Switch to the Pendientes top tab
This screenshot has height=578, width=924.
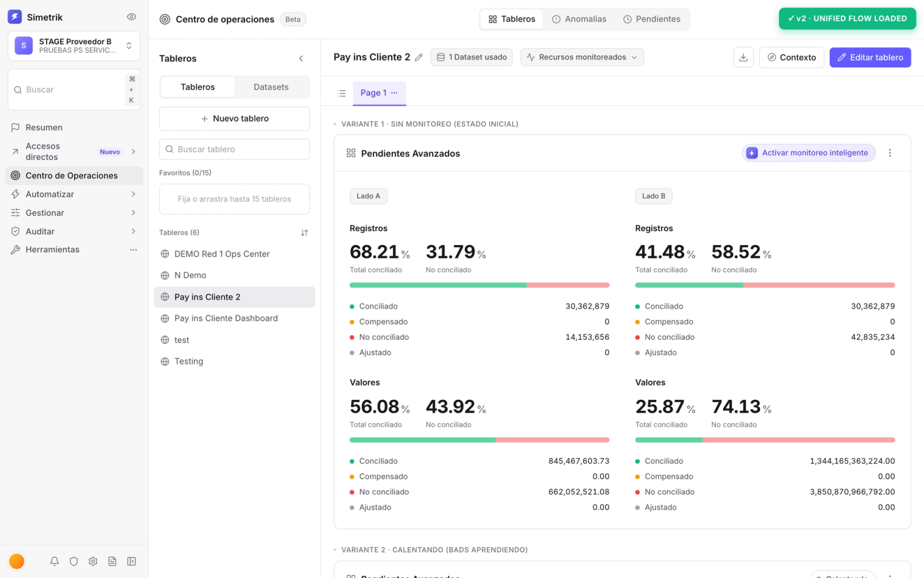(x=651, y=19)
